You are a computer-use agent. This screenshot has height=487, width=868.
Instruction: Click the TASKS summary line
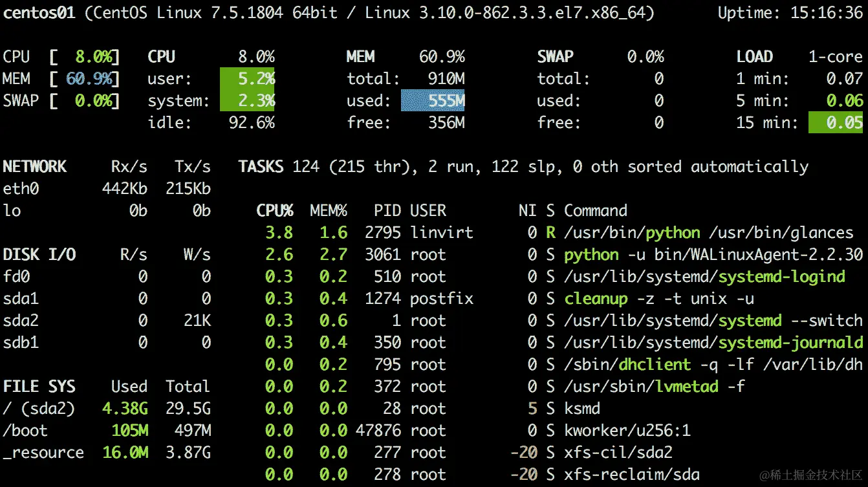tap(523, 167)
